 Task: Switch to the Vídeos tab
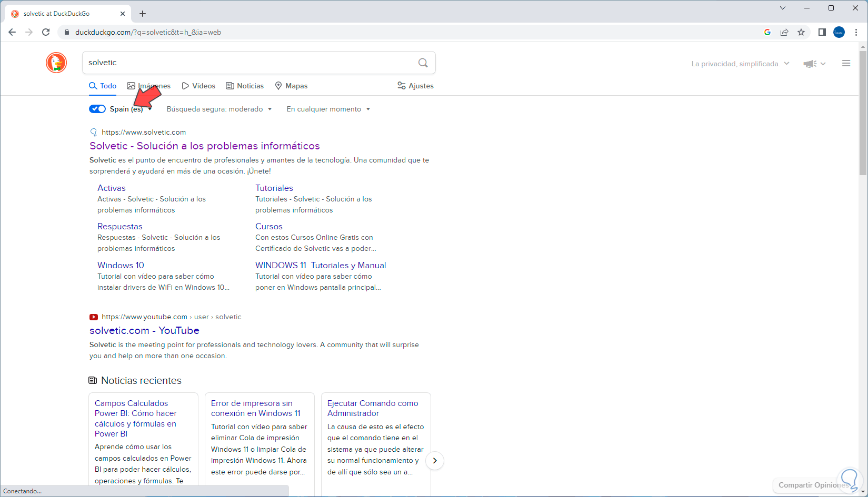198,86
